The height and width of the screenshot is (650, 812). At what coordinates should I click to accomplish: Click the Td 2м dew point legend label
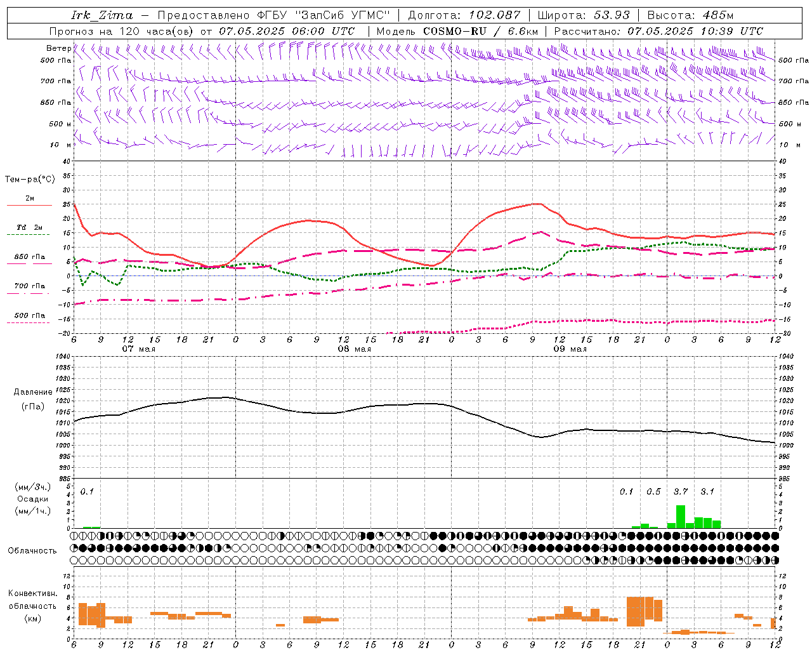[30, 227]
